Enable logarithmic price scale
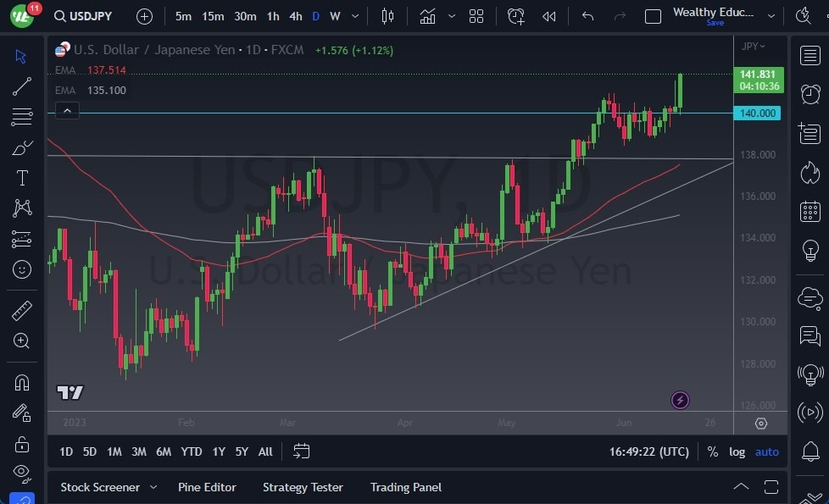 [x=737, y=451]
